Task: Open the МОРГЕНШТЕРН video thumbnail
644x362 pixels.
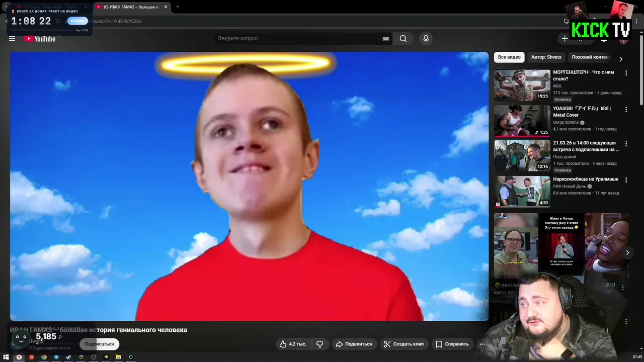Action: [522, 85]
